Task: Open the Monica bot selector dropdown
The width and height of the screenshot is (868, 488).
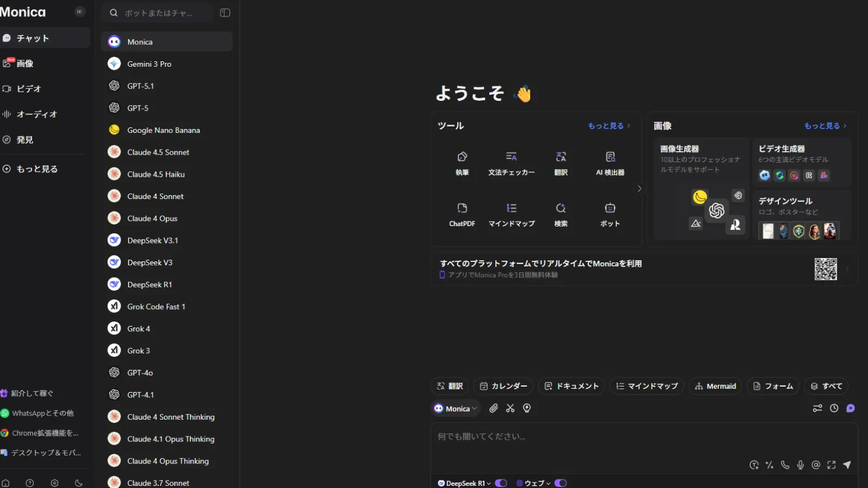Action: (x=456, y=408)
